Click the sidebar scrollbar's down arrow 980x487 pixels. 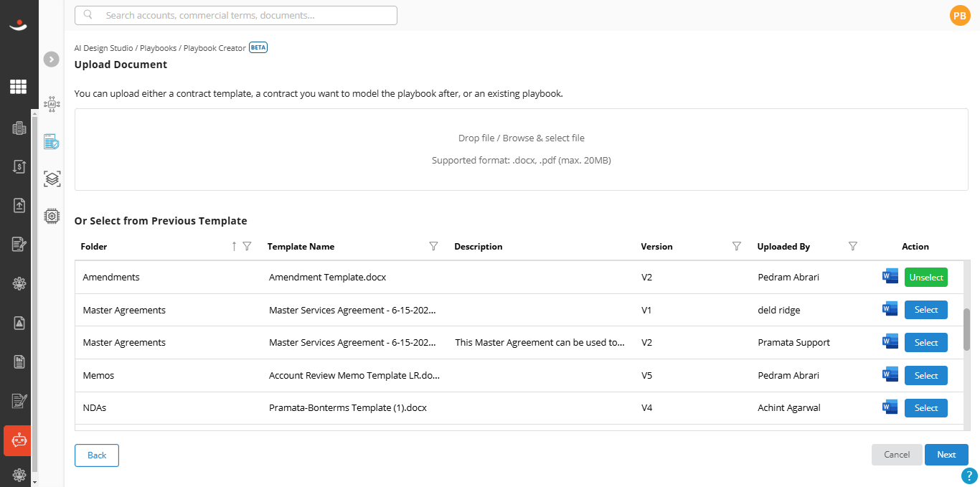[35, 482]
